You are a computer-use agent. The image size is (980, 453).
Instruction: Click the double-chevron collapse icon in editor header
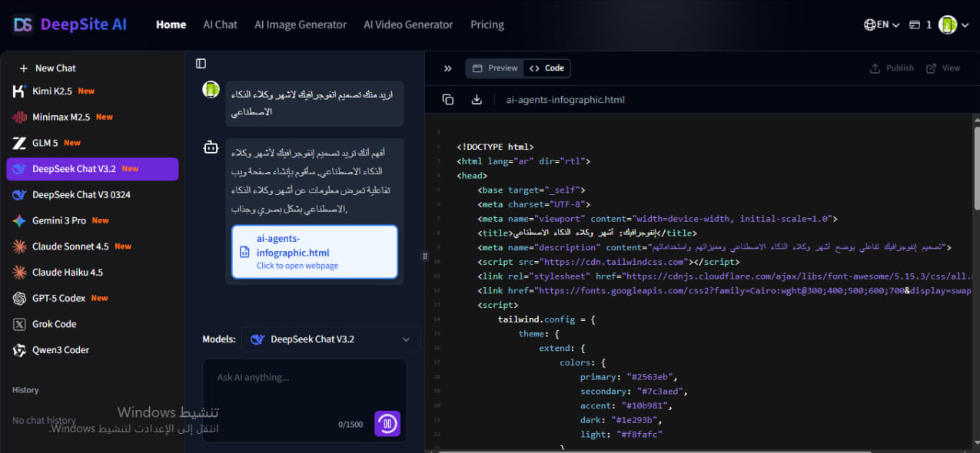(447, 68)
